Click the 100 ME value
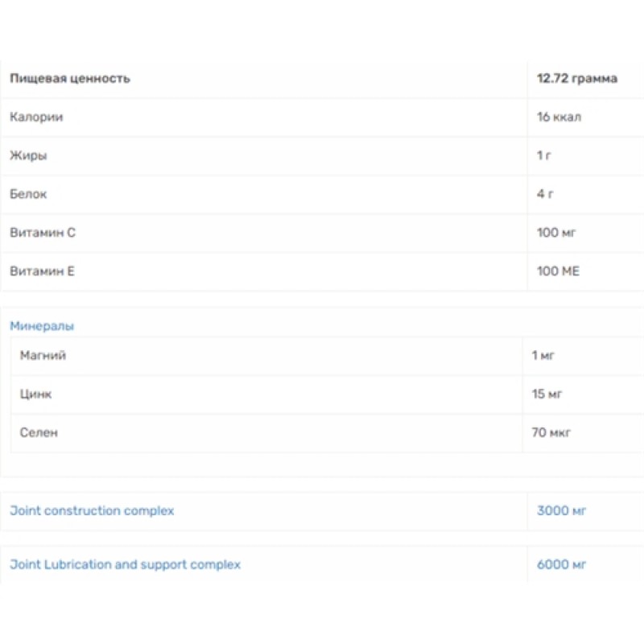This screenshot has width=644, height=644. (x=558, y=271)
